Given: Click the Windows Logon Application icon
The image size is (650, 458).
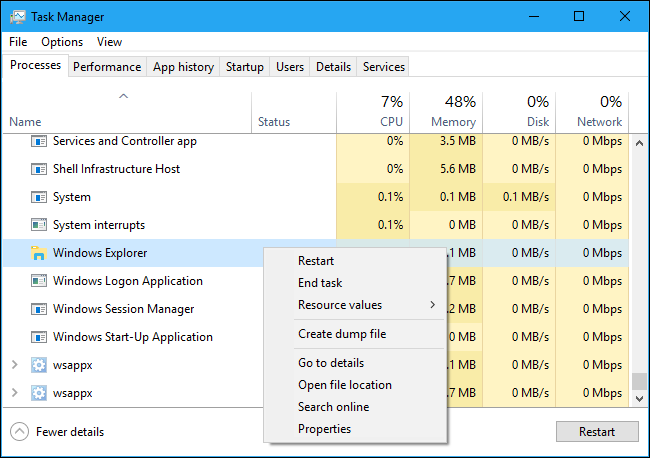Looking at the screenshot, I should (39, 281).
